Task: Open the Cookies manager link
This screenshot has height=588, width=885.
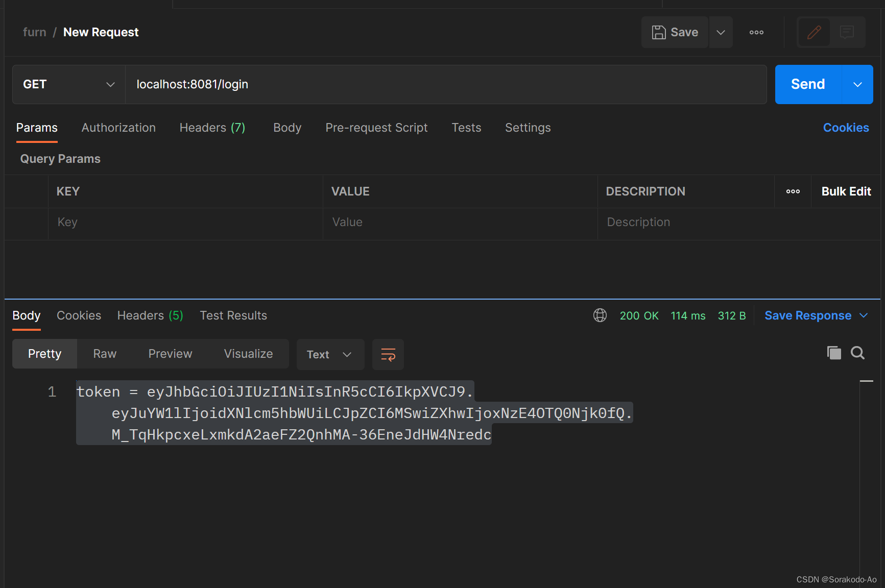Action: click(846, 128)
